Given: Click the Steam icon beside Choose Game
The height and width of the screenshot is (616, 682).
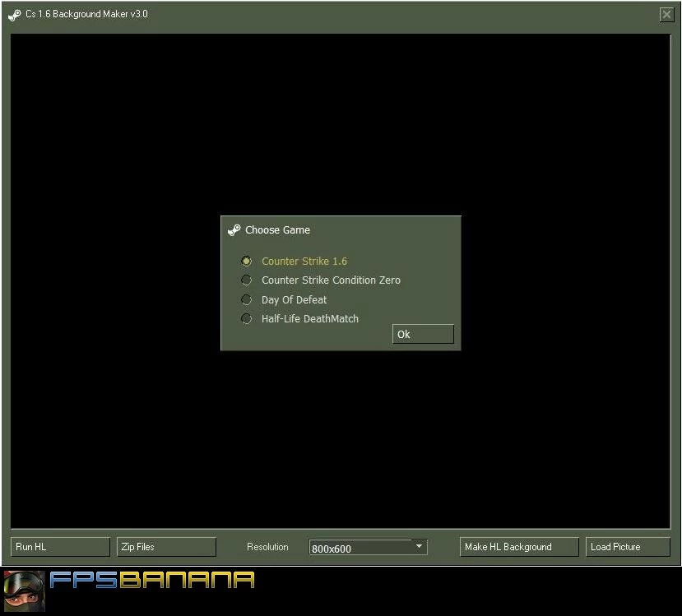Looking at the screenshot, I should (x=234, y=230).
